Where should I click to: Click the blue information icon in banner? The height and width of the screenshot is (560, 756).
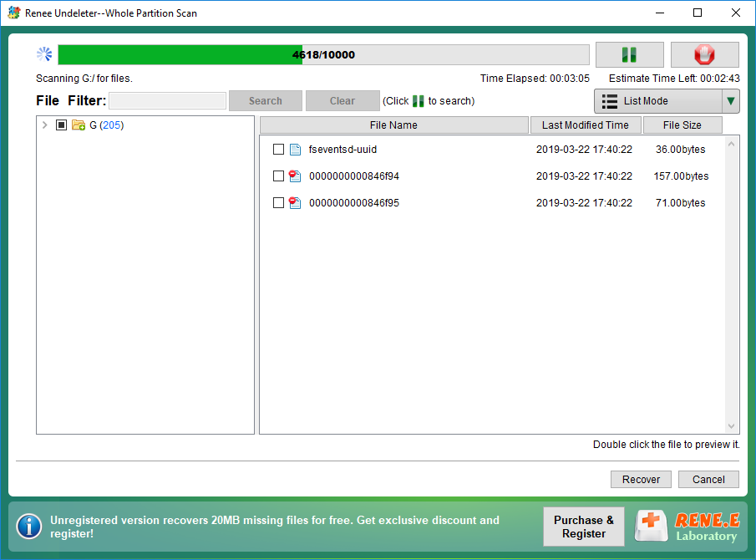pyautogui.click(x=29, y=526)
